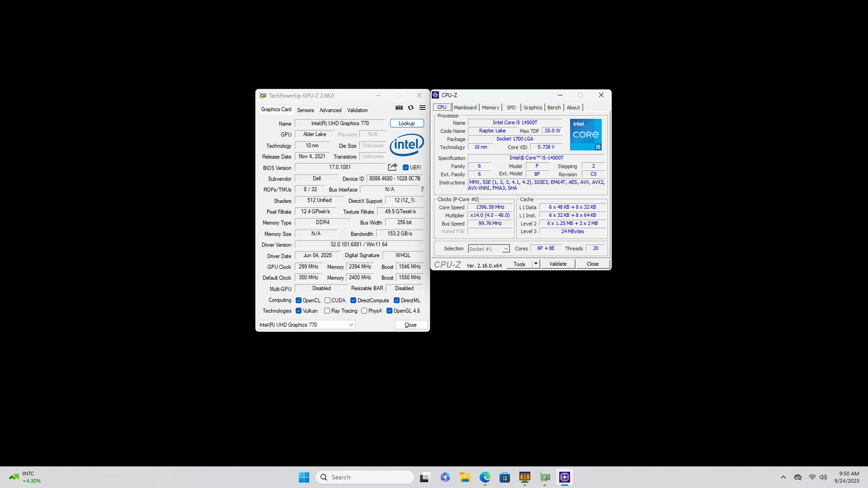Click the GPU-Z refresh icon
Image resolution: width=868 pixels, height=488 pixels.
[411, 108]
